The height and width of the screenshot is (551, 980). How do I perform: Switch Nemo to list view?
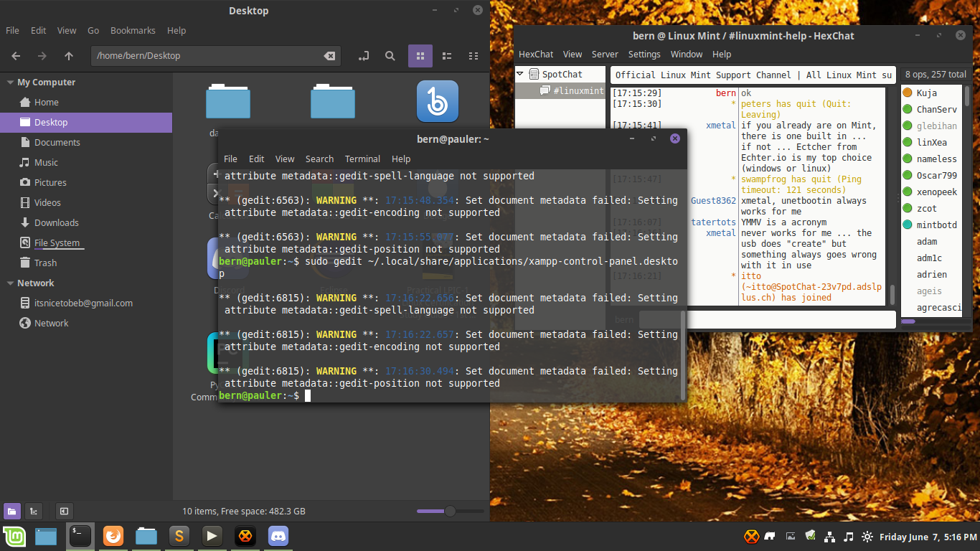[447, 56]
